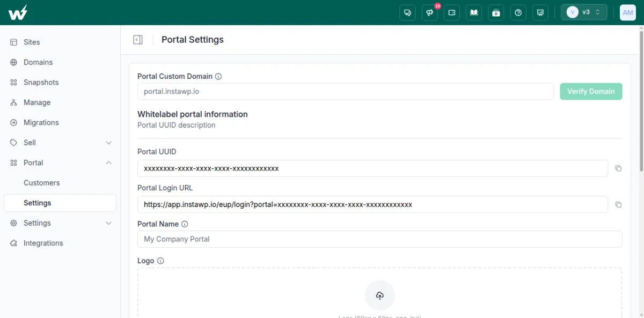Click the InstaWP logo
The width and height of the screenshot is (644, 318).
pos(18,12)
